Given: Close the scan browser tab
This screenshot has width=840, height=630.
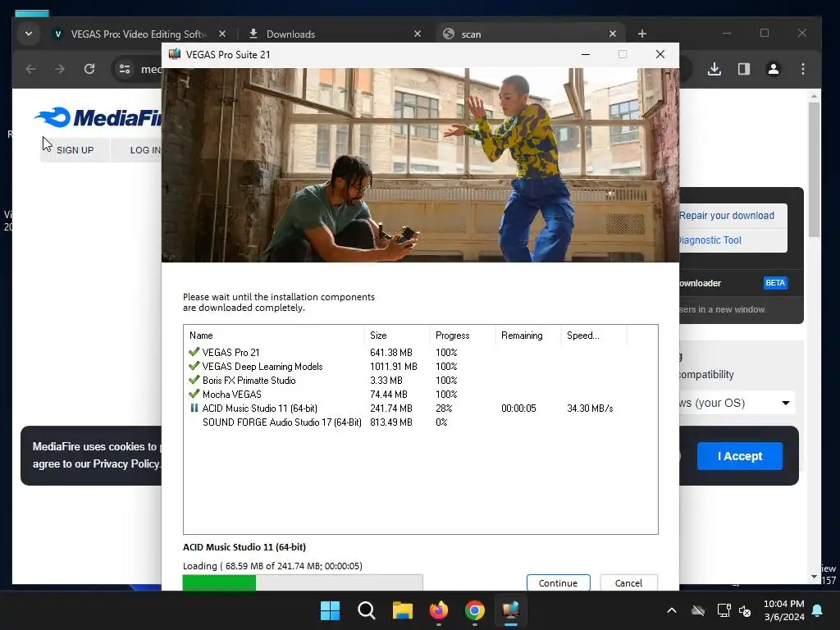Looking at the screenshot, I should pos(613,34).
